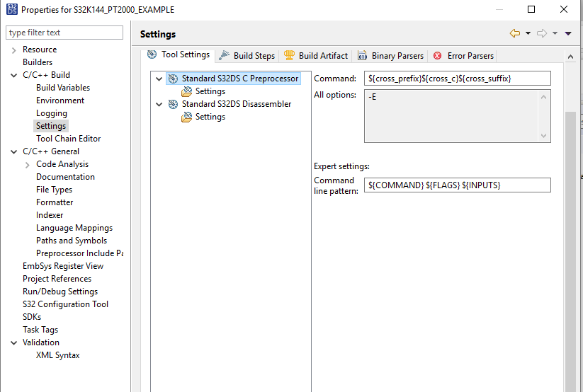Image resolution: width=583 pixels, height=392 pixels.
Task: Click the settings page scroll up arrow
Action: [x=570, y=57]
